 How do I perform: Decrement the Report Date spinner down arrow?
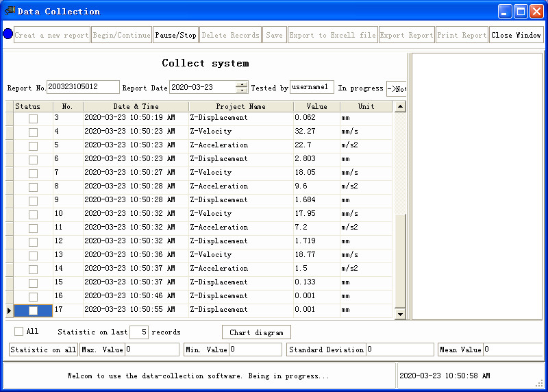(242, 90)
